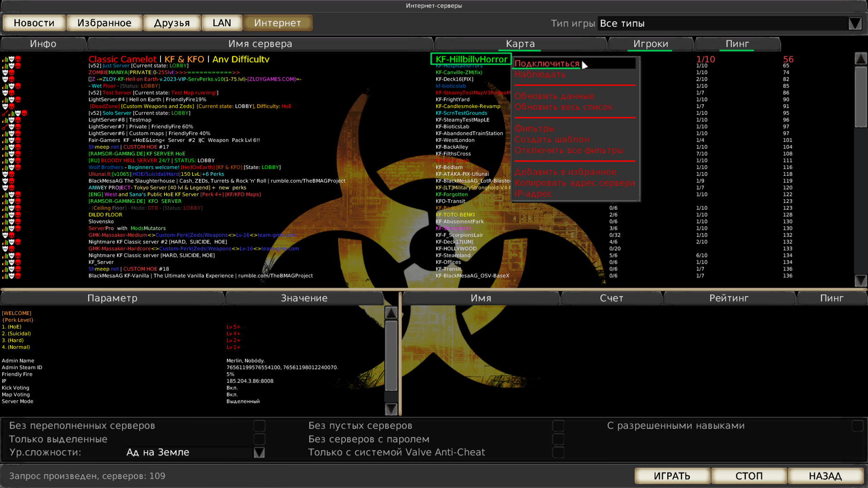The height and width of the screenshot is (488, 868).
Task: Click the signal bars icon in the BlackMesaAG KF-Vanilla row
Action: click(x=5, y=276)
